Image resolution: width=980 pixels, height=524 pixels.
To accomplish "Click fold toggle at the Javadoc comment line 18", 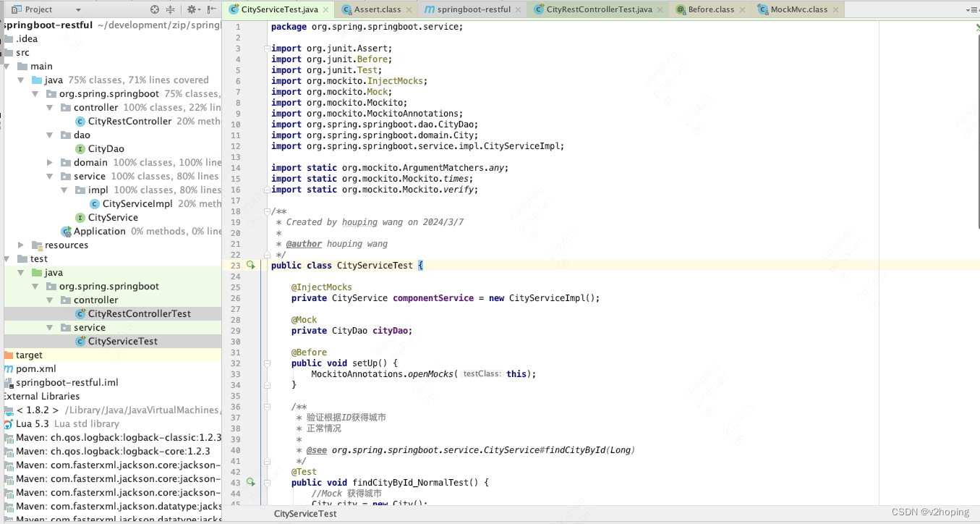I will point(267,211).
